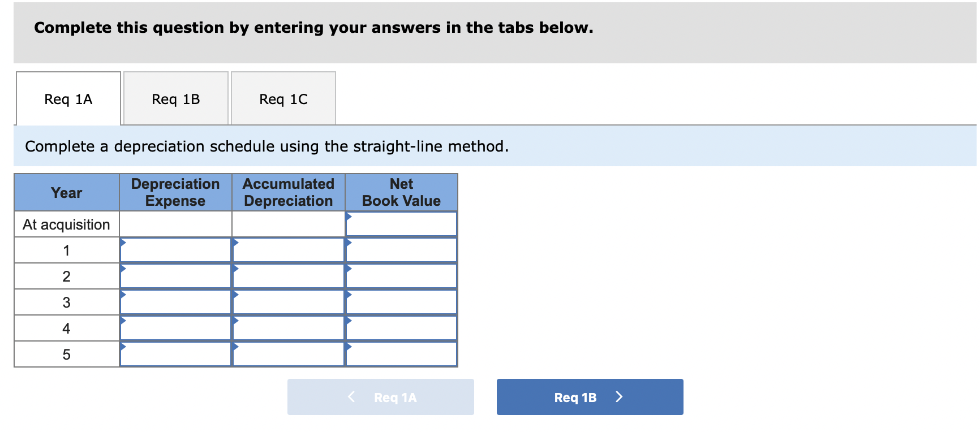Viewport: 980px width, 432px height.
Task: Click Year 3 Net Book Value cell
Action: click(x=401, y=303)
